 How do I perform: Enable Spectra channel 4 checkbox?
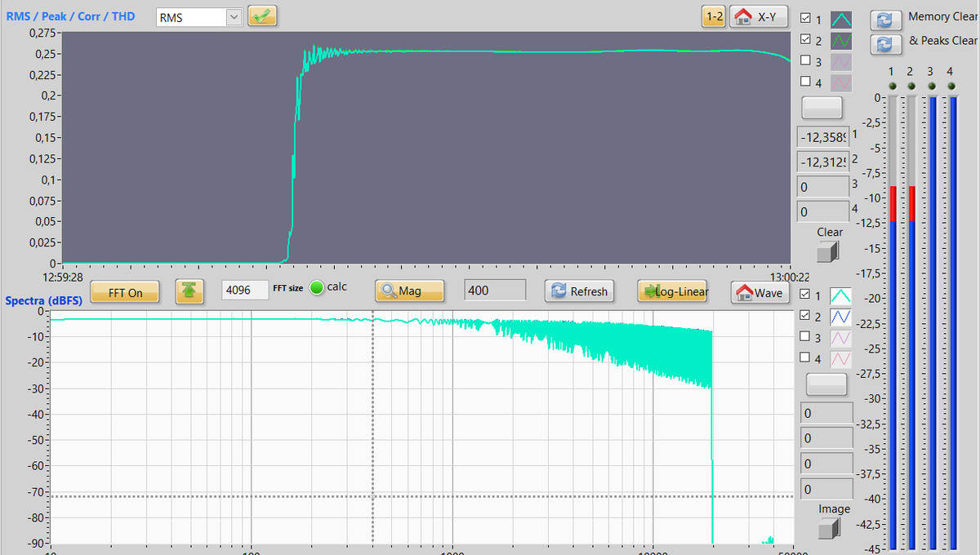(806, 358)
